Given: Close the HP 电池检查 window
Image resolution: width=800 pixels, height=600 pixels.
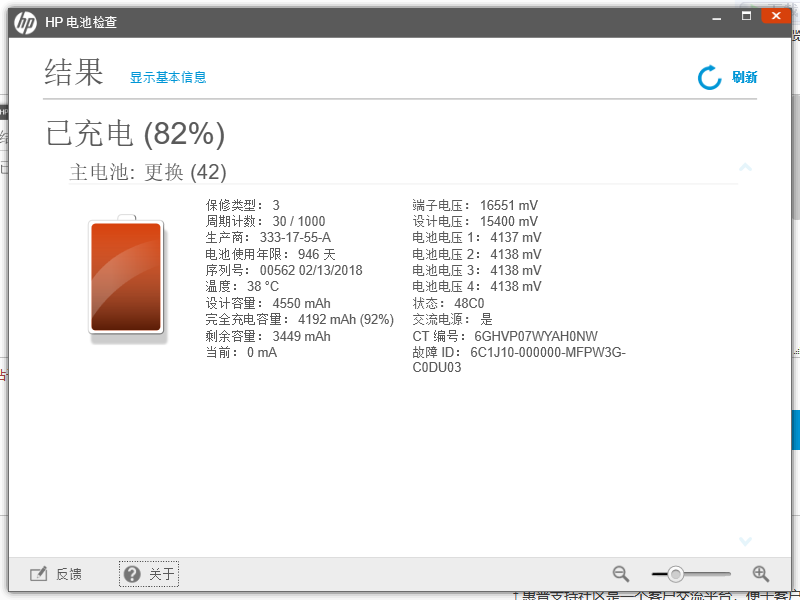Looking at the screenshot, I should click(x=776, y=15).
